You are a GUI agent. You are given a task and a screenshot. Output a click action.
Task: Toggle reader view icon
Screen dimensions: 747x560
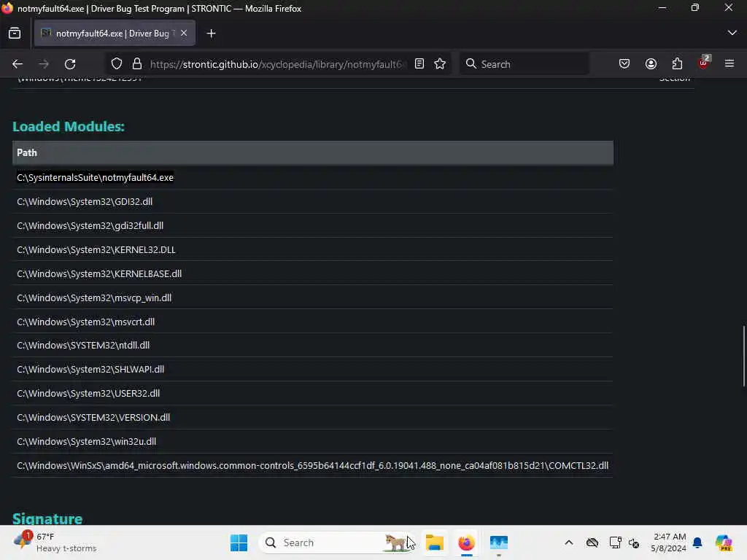(419, 64)
